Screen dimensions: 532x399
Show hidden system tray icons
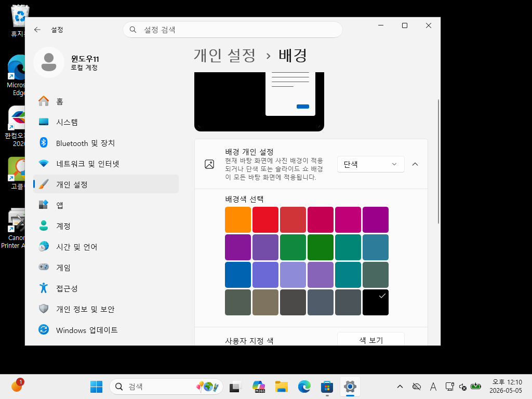pyautogui.click(x=400, y=387)
